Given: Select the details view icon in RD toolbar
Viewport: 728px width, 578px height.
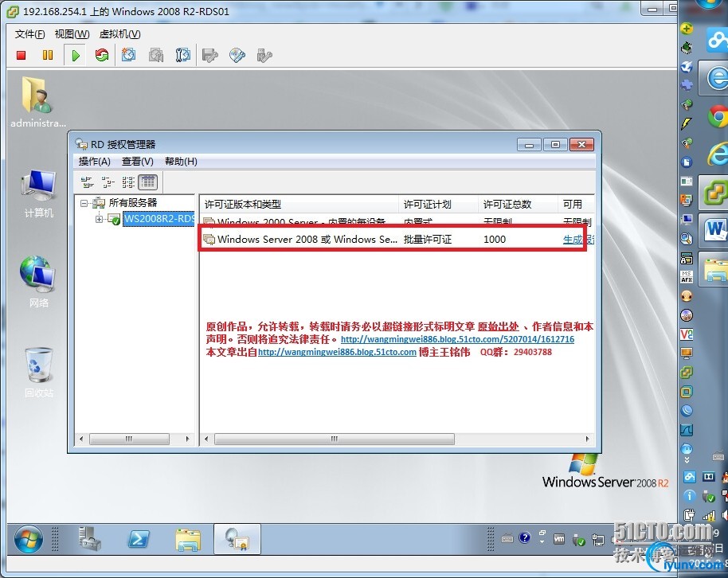Looking at the screenshot, I should (x=148, y=182).
